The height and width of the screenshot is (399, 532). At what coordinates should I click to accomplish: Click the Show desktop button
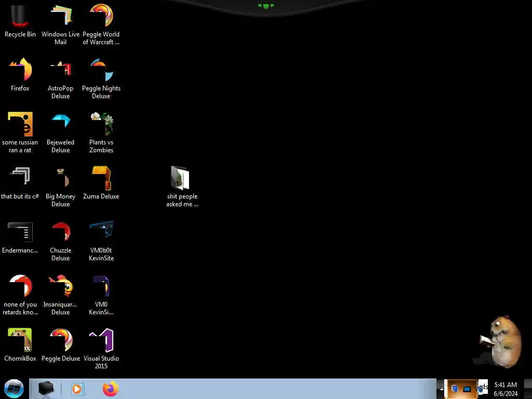tap(528, 389)
